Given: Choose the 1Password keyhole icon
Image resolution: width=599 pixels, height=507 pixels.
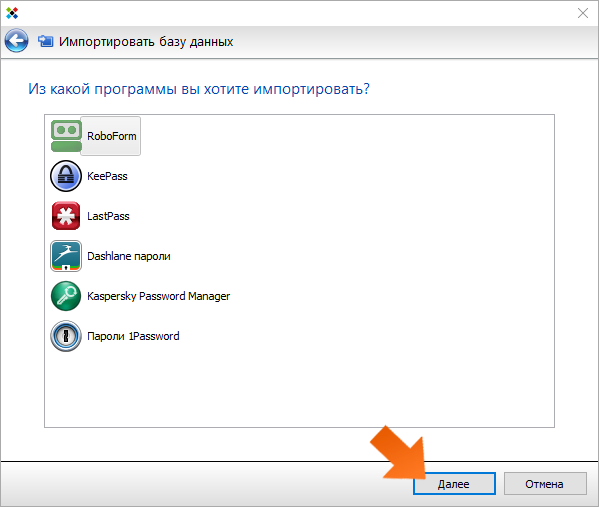Looking at the screenshot, I should click(66, 336).
